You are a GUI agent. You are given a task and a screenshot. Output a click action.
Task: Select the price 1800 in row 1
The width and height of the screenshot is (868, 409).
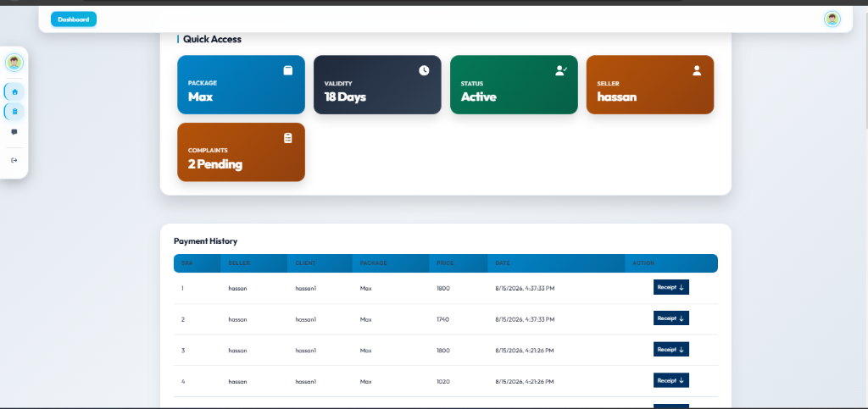point(442,289)
